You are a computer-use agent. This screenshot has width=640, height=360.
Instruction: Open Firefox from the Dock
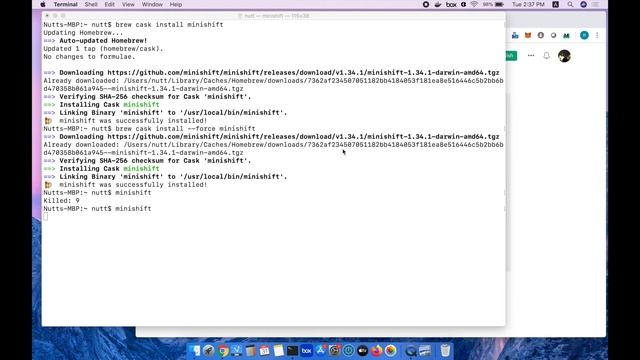[376, 350]
